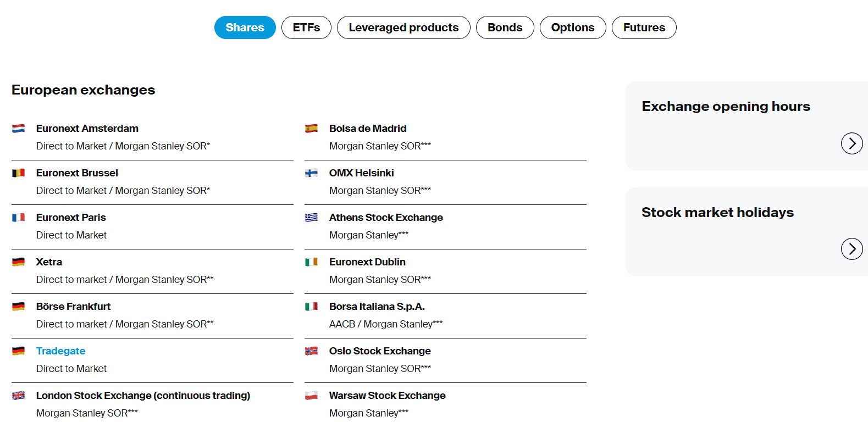Click the Norwegian flag beside Oslo Stock Exchange
Image resolution: width=868 pixels, height=422 pixels.
pyautogui.click(x=311, y=351)
